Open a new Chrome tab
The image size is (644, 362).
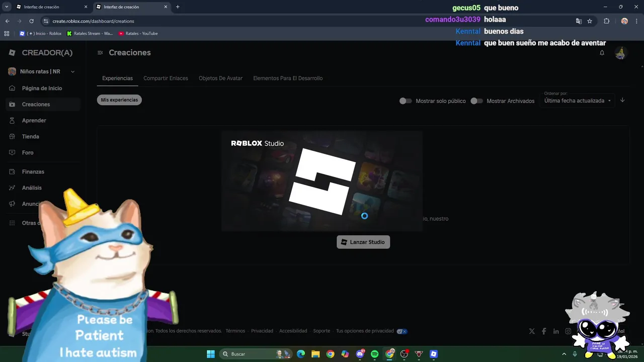pyautogui.click(x=178, y=7)
